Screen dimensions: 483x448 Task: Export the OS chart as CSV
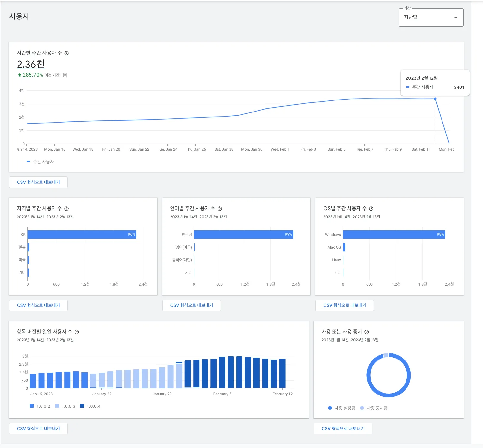tap(345, 305)
